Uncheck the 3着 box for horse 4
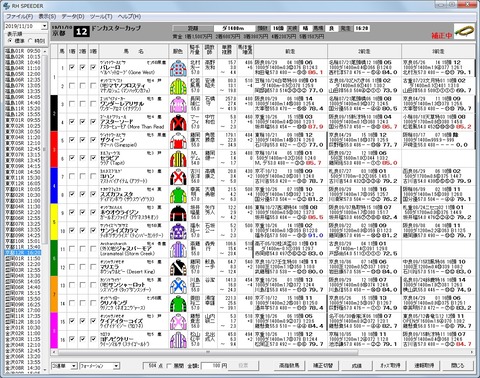The image size is (480, 378). pyautogui.click(x=93, y=122)
